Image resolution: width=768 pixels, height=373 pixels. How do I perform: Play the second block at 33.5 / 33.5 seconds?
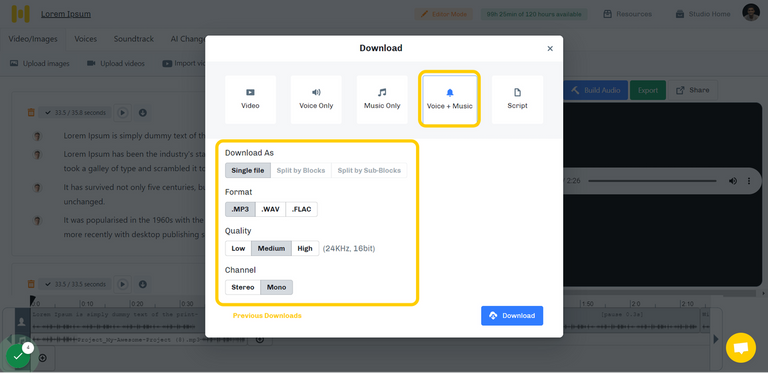pyautogui.click(x=123, y=284)
